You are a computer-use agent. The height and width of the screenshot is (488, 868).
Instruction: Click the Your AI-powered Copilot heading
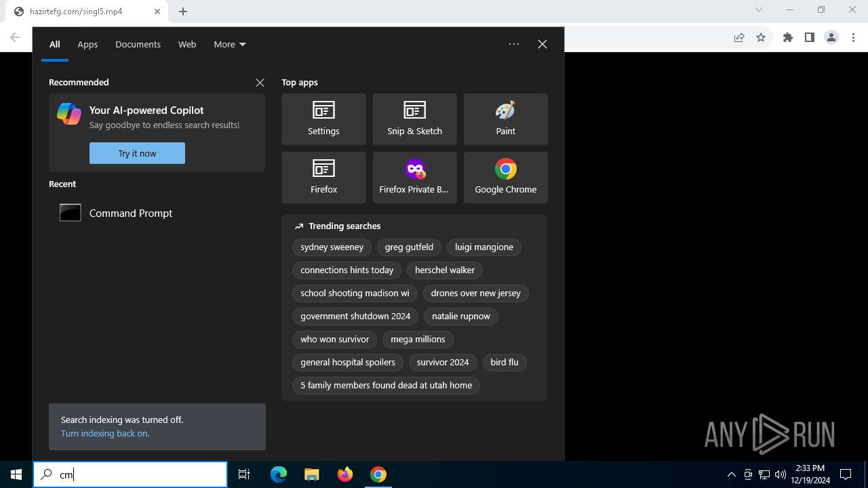coord(146,110)
